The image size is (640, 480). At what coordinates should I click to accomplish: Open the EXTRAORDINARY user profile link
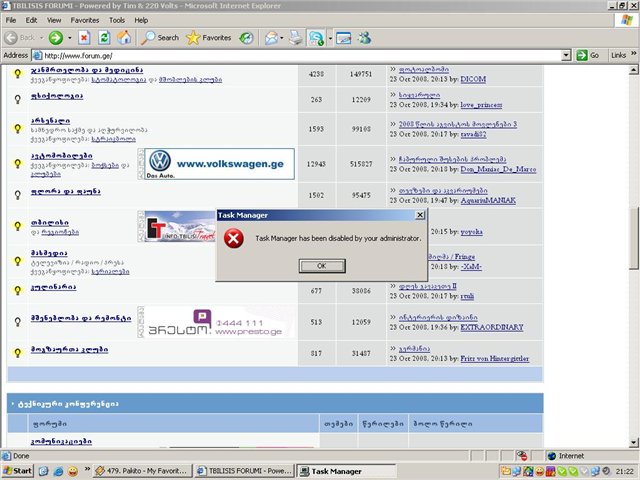(492, 327)
